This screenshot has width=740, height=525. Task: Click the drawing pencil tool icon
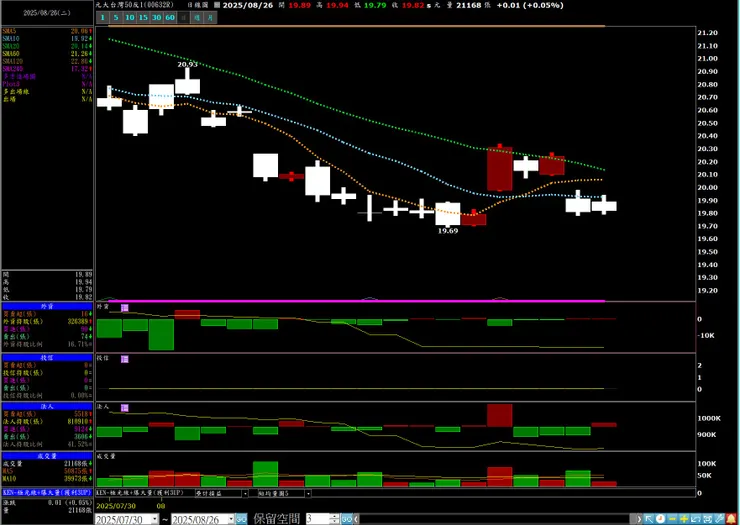(x=719, y=519)
